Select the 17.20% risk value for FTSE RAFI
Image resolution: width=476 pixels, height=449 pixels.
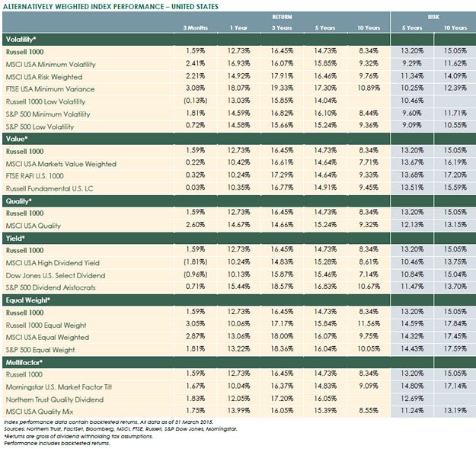(x=455, y=175)
